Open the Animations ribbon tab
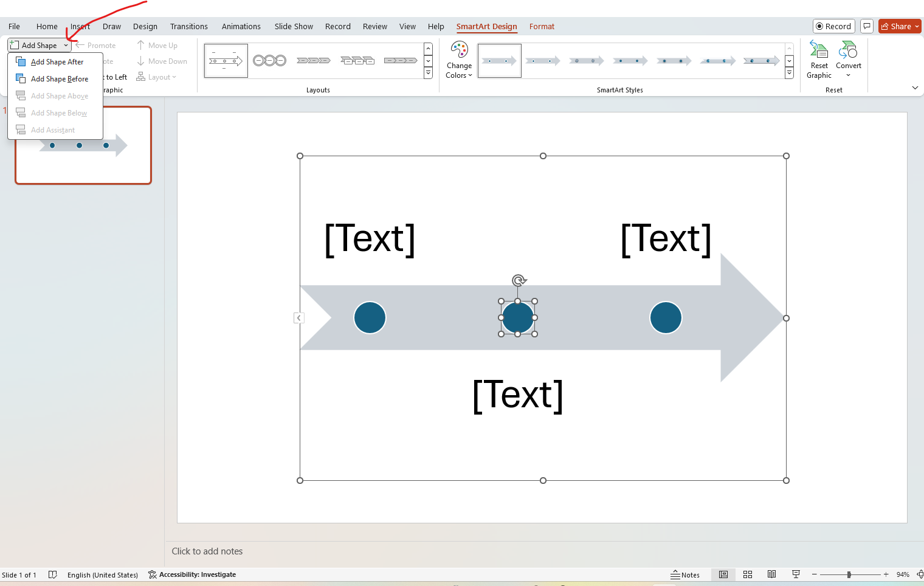Screen dimensions: 924x586 [241, 26]
